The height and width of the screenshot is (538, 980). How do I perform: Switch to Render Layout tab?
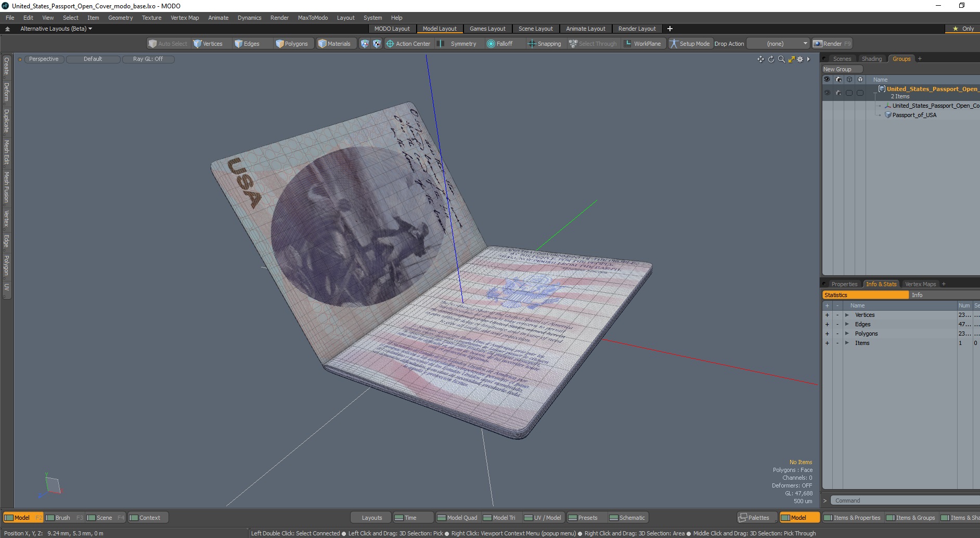click(x=637, y=29)
